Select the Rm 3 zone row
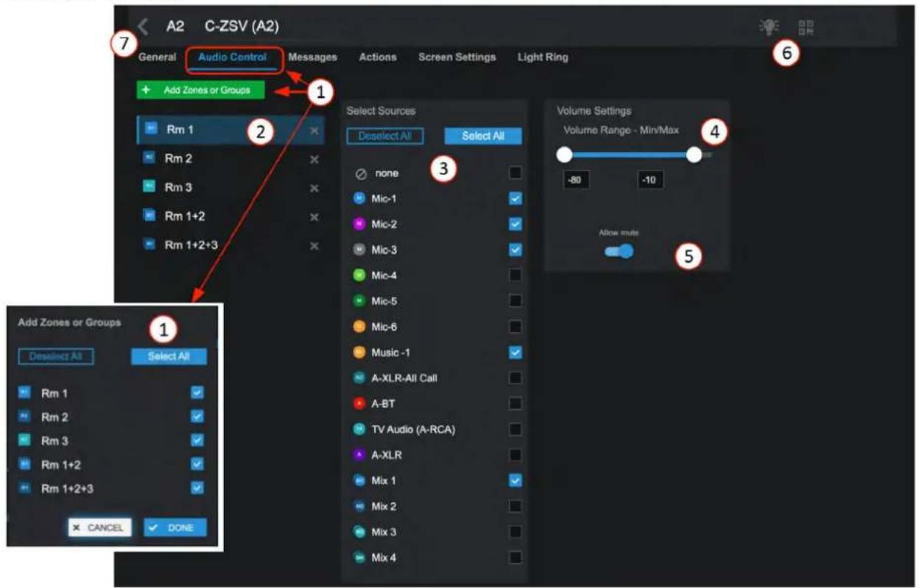 (230, 188)
